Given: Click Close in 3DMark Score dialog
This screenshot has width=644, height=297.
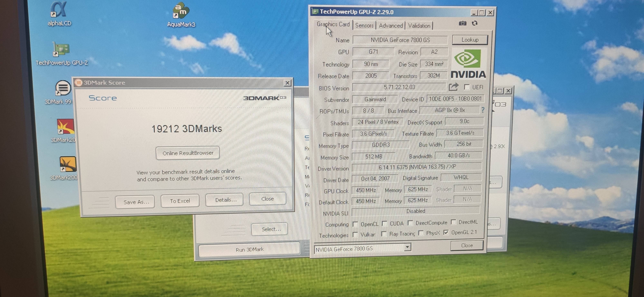Looking at the screenshot, I should (267, 199).
